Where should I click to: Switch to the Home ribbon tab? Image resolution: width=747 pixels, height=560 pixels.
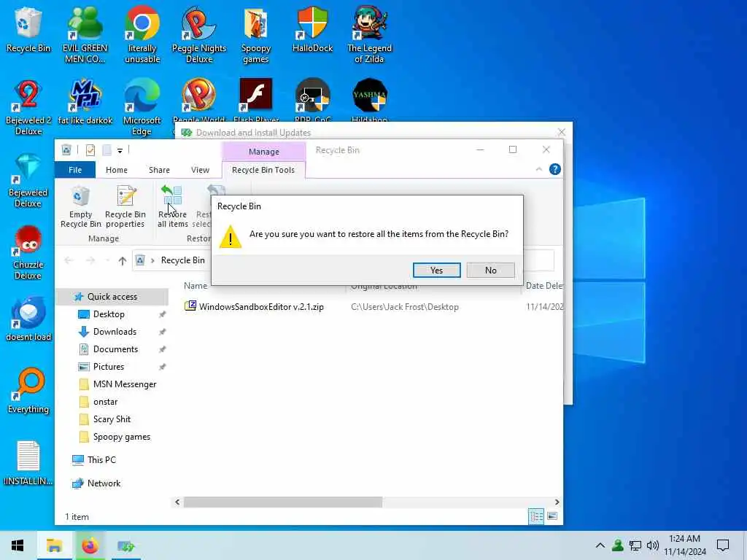[x=116, y=169]
